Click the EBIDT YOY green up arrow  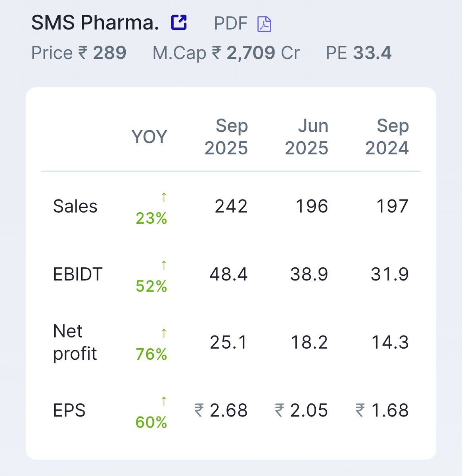(164, 265)
